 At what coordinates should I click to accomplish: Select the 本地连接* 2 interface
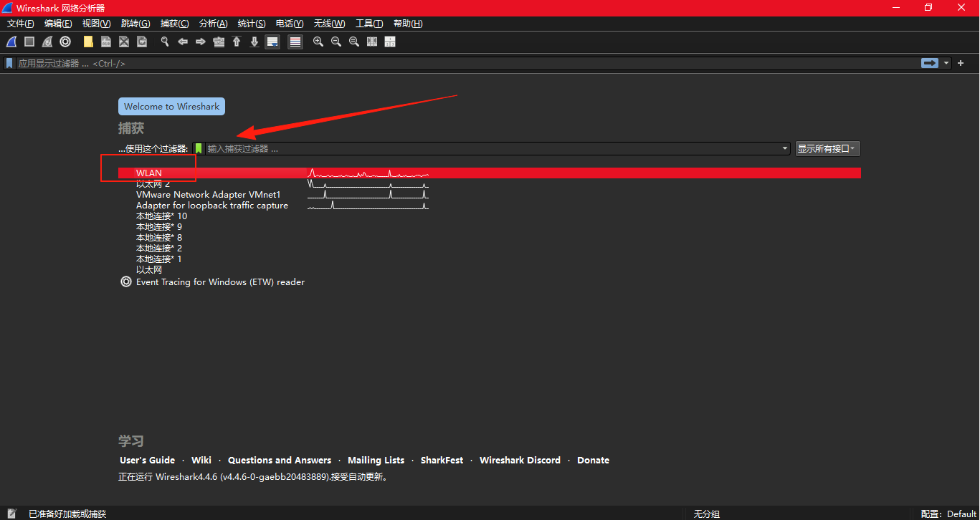(x=159, y=248)
